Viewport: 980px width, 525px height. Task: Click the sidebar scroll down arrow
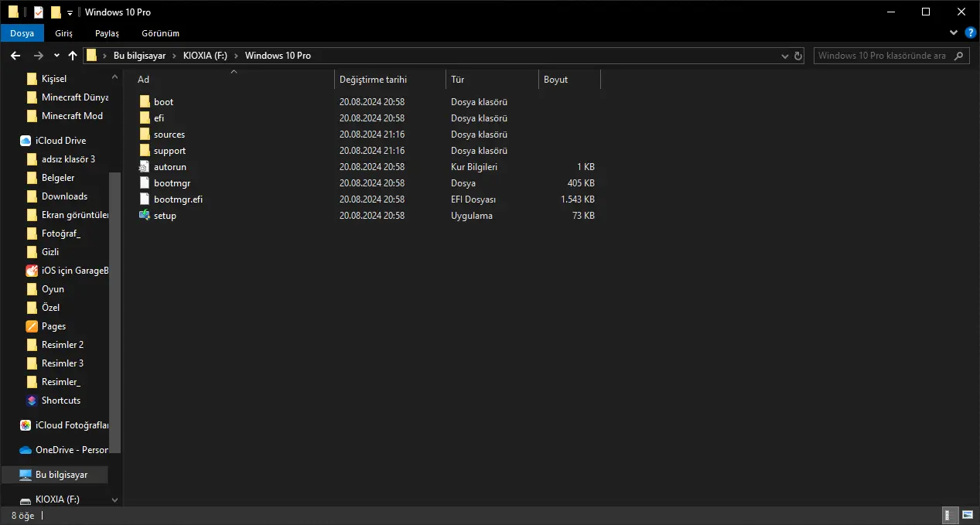click(115, 500)
